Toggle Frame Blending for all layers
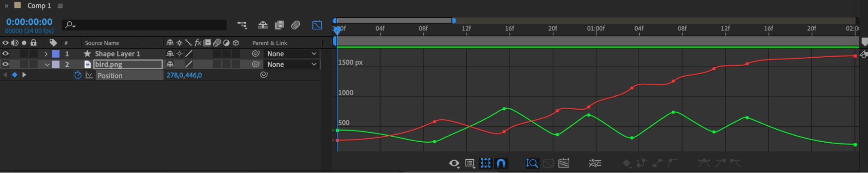868x173 pixels. (279, 25)
